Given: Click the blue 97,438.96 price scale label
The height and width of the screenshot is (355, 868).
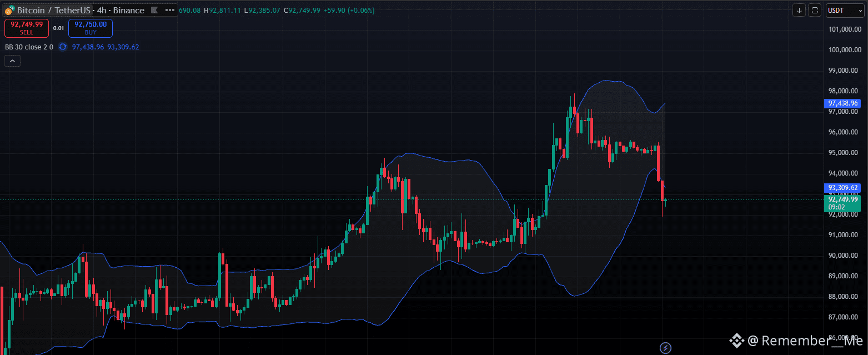Looking at the screenshot, I should 843,103.
